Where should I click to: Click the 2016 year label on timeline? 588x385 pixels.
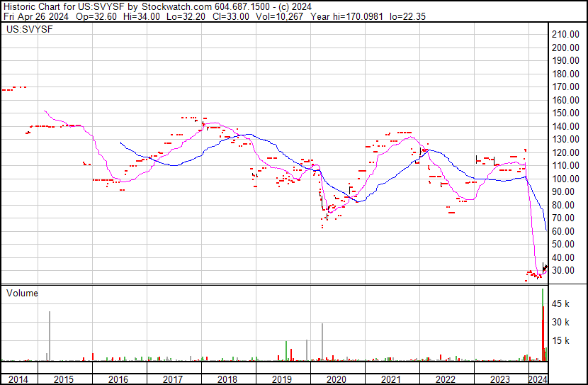118,379
